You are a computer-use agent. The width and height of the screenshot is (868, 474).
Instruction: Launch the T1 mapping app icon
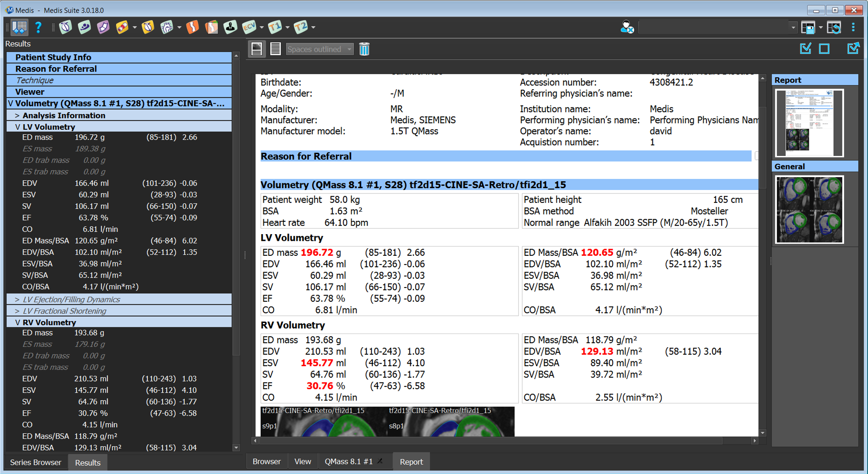click(275, 27)
